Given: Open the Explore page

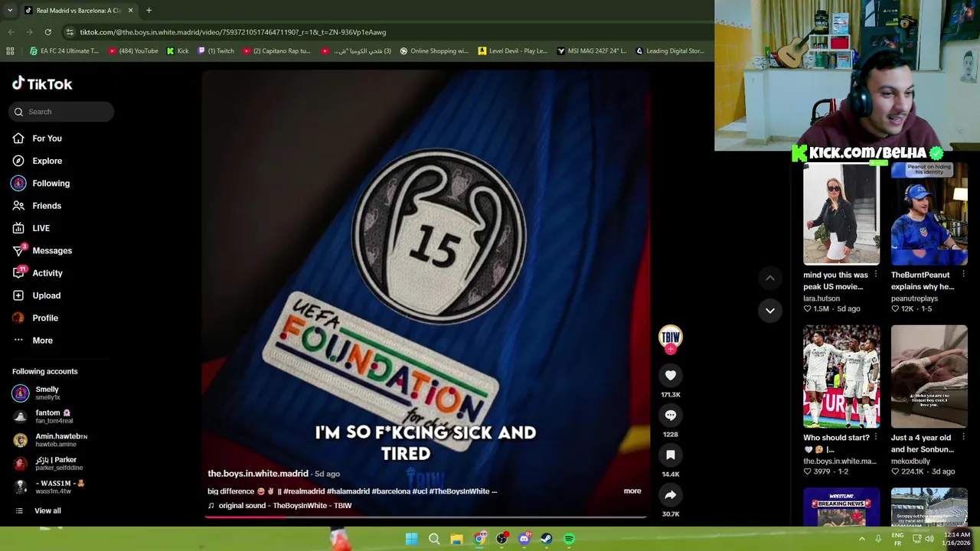Looking at the screenshot, I should [47, 161].
